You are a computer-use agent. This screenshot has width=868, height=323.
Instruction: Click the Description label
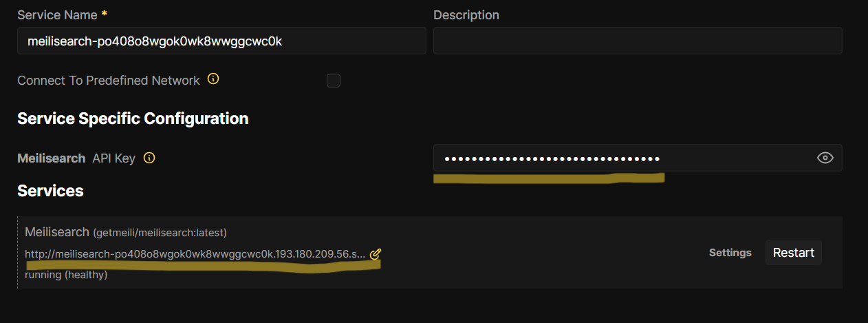coord(466,15)
